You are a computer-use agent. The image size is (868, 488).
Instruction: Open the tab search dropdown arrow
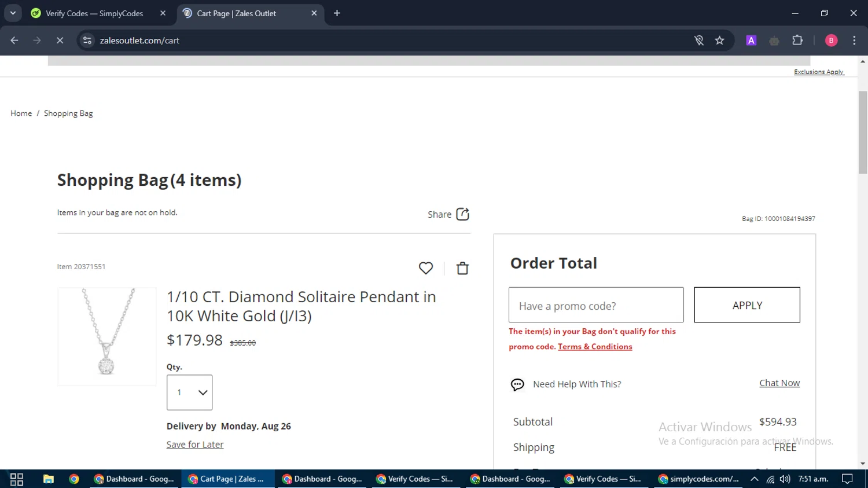click(x=13, y=13)
